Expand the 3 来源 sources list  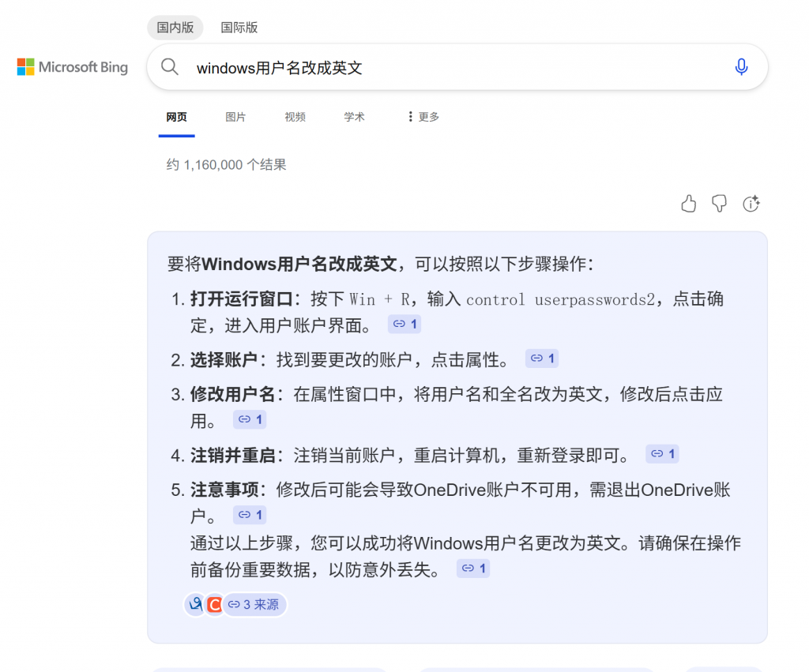[x=254, y=605]
